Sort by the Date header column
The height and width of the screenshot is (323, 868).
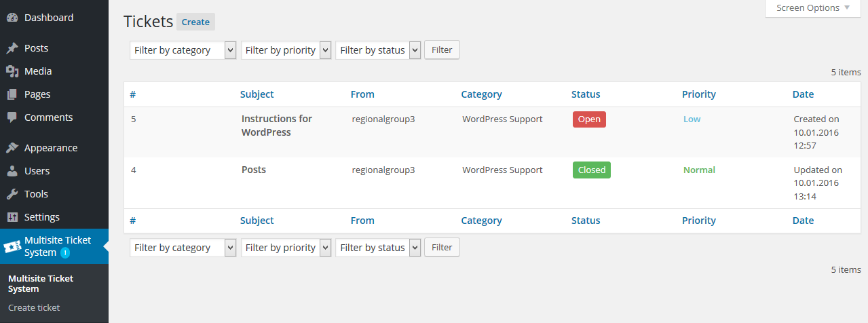(x=803, y=94)
